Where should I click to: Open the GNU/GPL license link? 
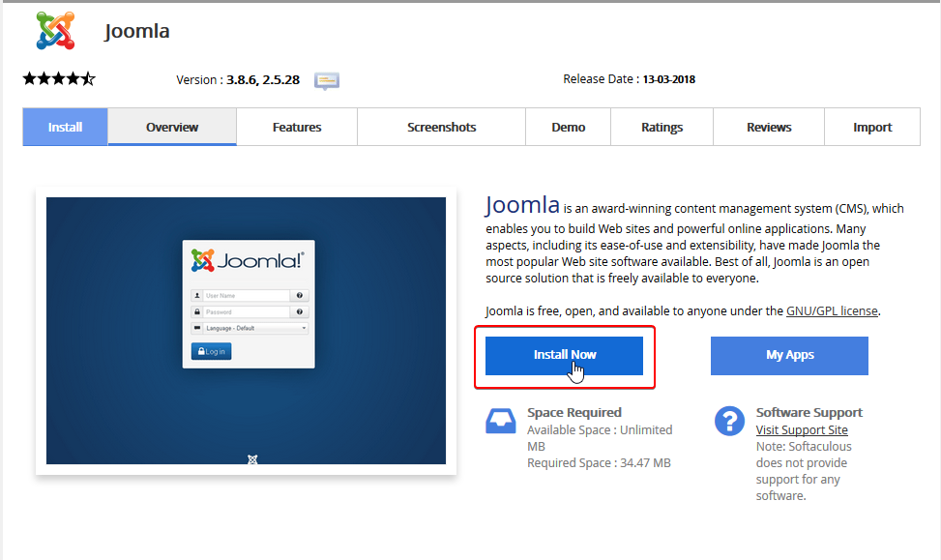(832, 310)
